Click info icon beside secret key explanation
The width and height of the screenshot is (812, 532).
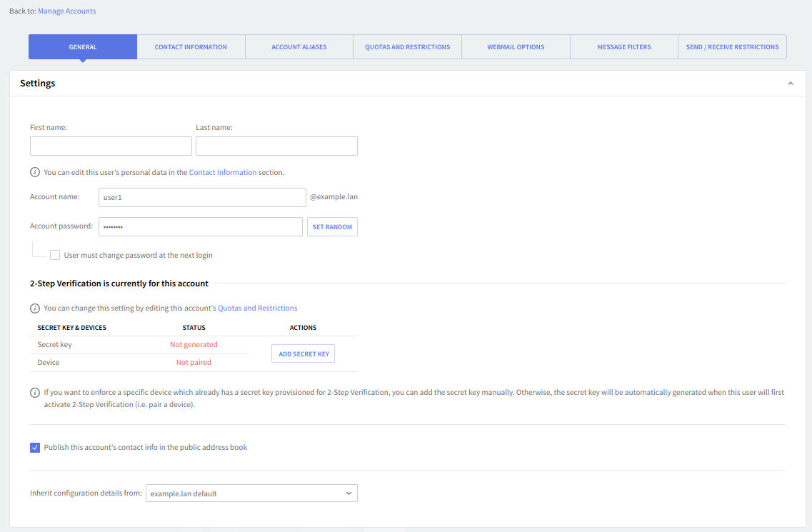(35, 393)
